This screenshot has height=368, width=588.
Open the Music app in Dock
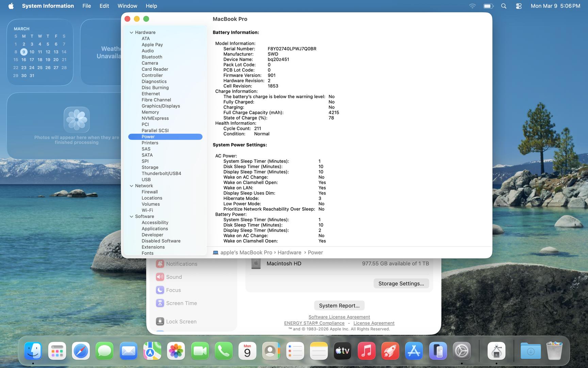point(366,351)
